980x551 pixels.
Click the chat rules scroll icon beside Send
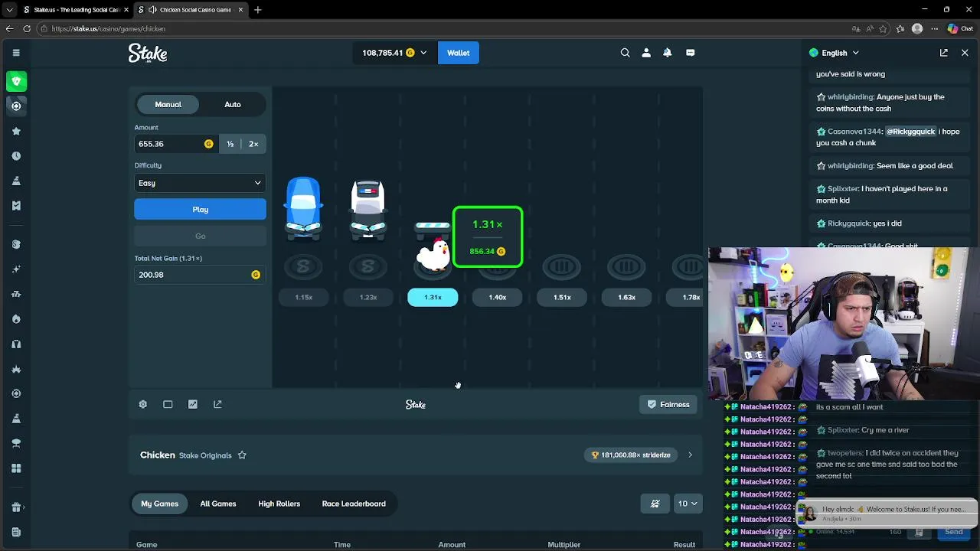pos(919,532)
